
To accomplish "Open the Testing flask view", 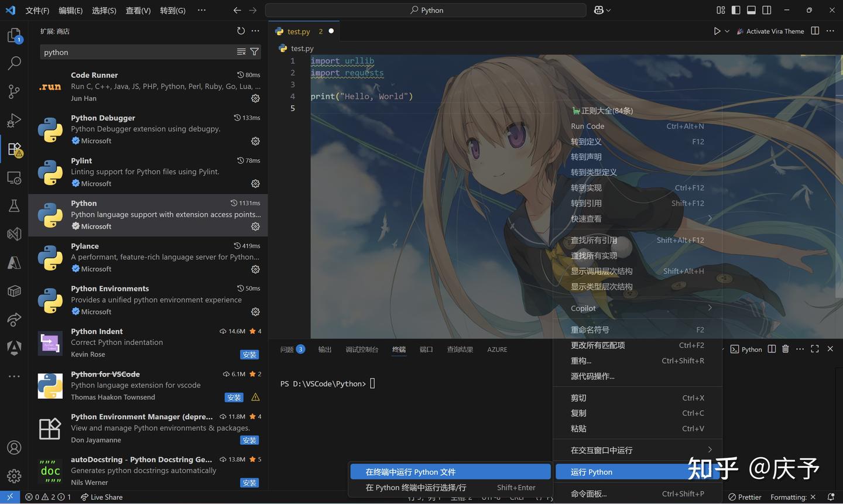I will click(14, 206).
